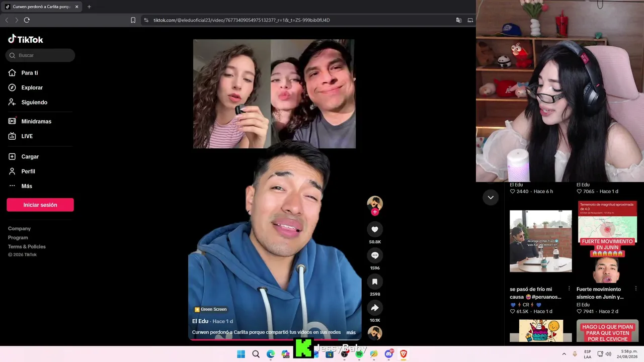Open options for 'se pasó de frío' video
Screen dimensions: 644x362
(x=569, y=289)
